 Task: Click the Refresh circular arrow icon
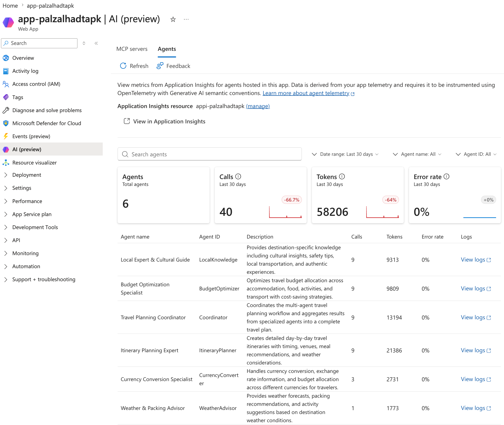pos(123,66)
